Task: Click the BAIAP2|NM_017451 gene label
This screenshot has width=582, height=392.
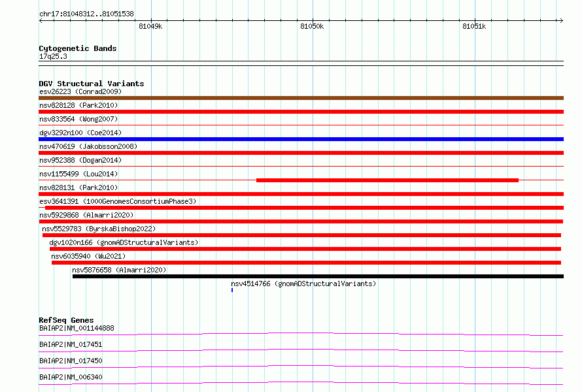Action: click(x=71, y=344)
